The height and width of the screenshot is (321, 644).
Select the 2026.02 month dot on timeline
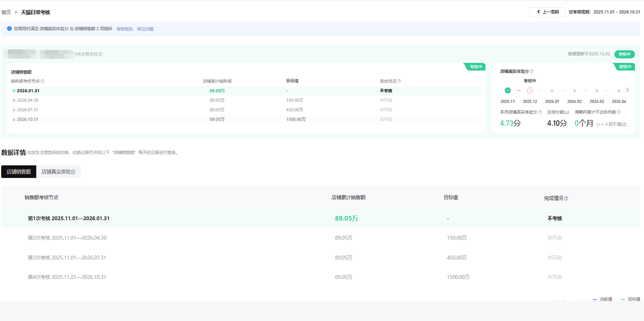point(574,91)
